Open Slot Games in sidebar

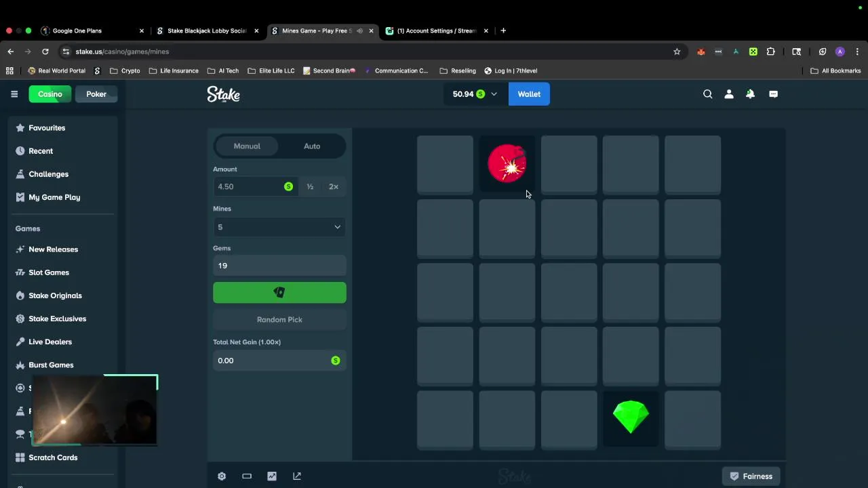pos(49,272)
